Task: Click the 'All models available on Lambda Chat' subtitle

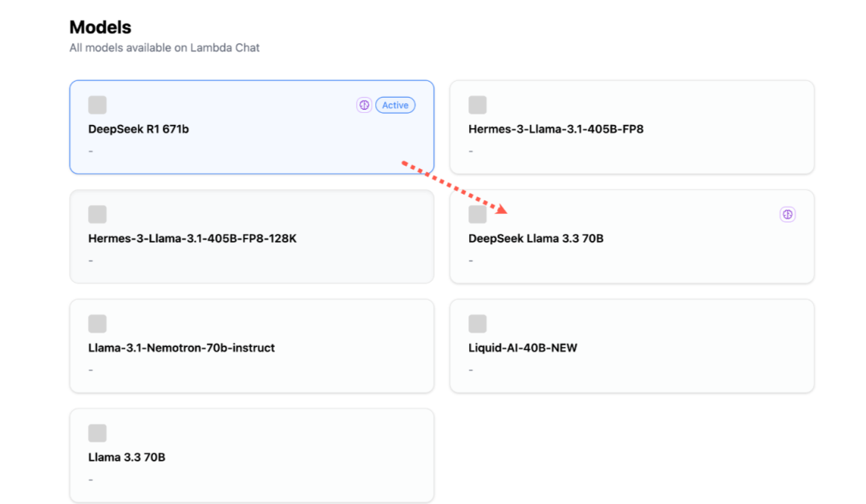Action: click(x=164, y=48)
